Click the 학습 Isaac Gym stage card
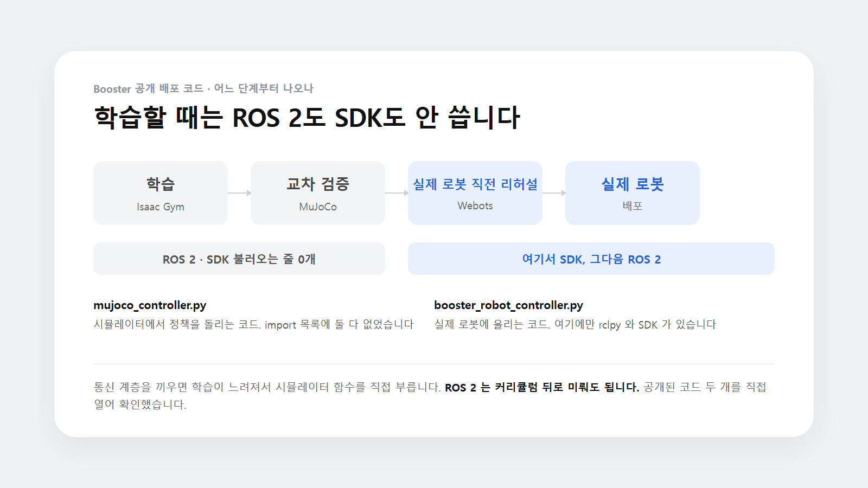The image size is (868, 488). coord(161,193)
